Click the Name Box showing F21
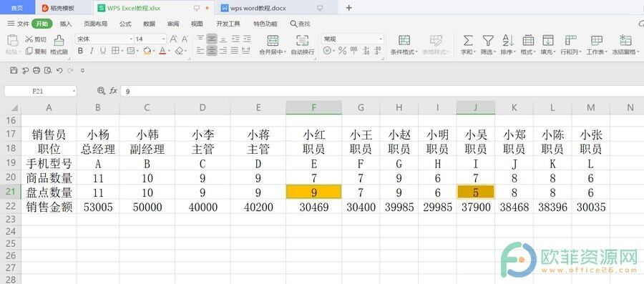The image size is (644, 284). pyautogui.click(x=40, y=91)
